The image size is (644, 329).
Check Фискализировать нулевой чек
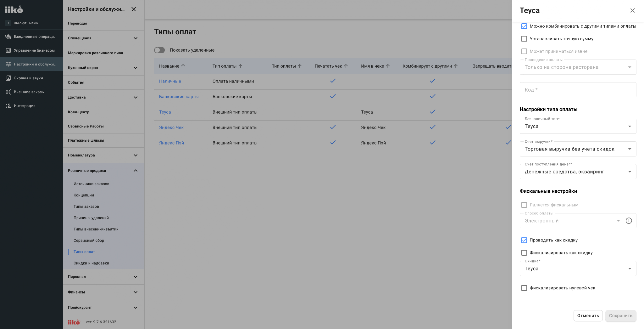(524, 288)
